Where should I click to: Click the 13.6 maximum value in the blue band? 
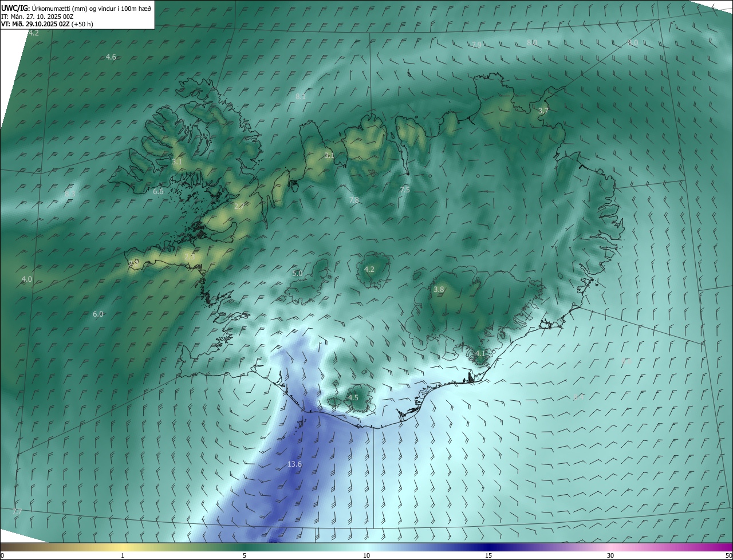click(x=294, y=464)
